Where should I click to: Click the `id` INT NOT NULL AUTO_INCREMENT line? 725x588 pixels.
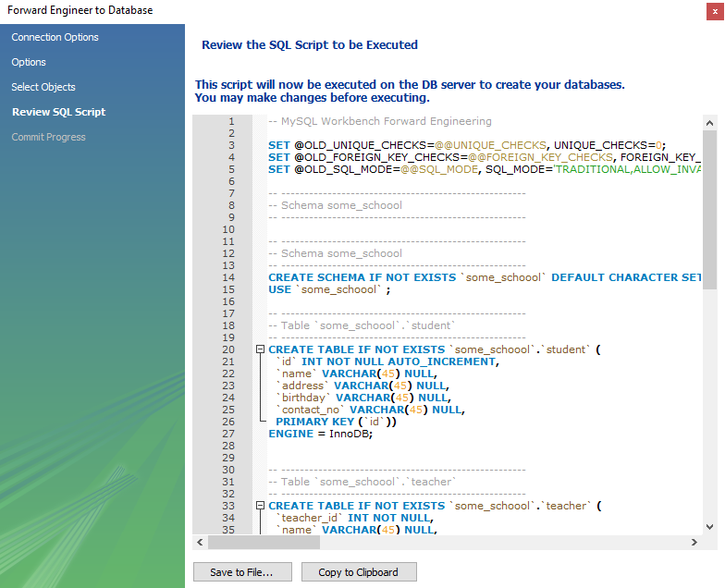(x=387, y=361)
